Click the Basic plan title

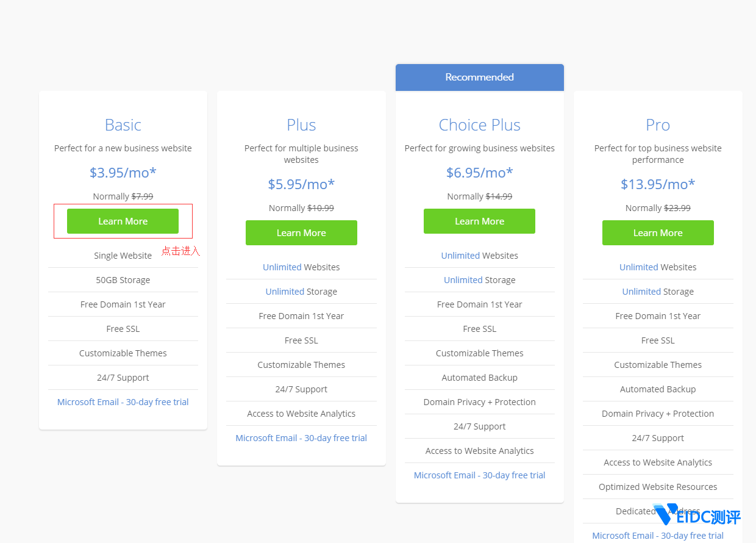pos(123,125)
